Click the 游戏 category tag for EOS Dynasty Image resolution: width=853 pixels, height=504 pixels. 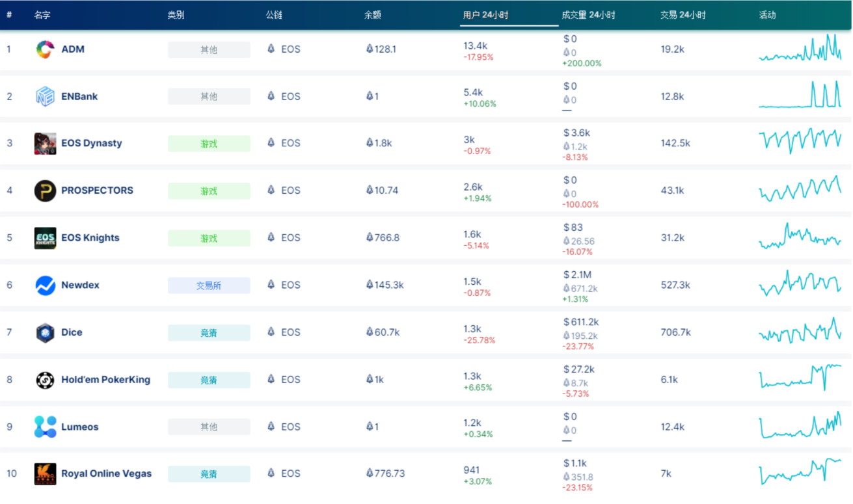click(x=209, y=144)
